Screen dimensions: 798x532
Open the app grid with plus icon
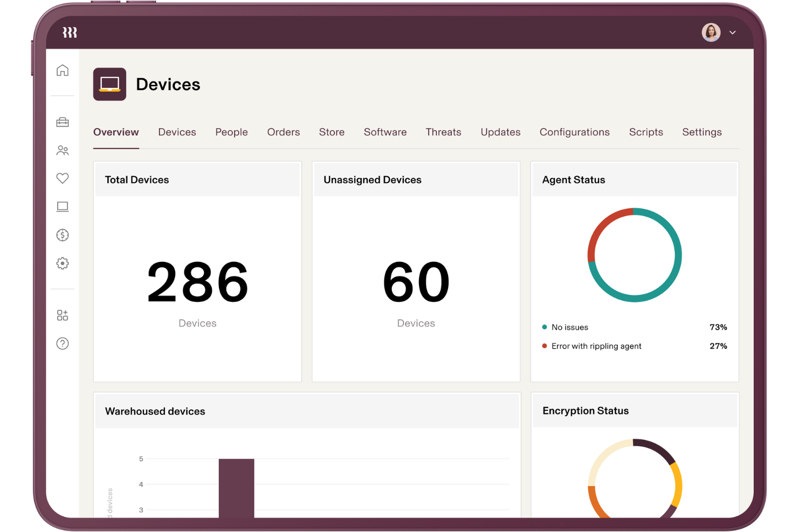coord(63,315)
